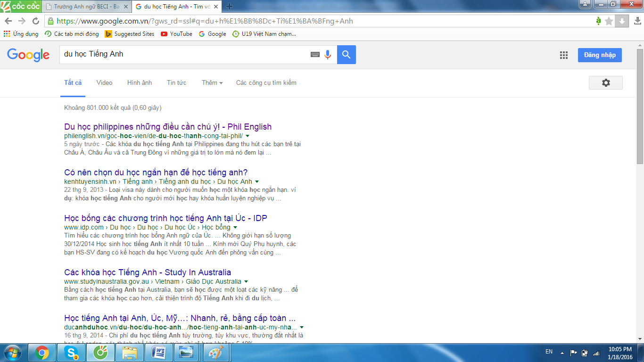Image resolution: width=644 pixels, height=362 pixels.
Task: Show hidden tray icons arrow
Action: (x=561, y=352)
